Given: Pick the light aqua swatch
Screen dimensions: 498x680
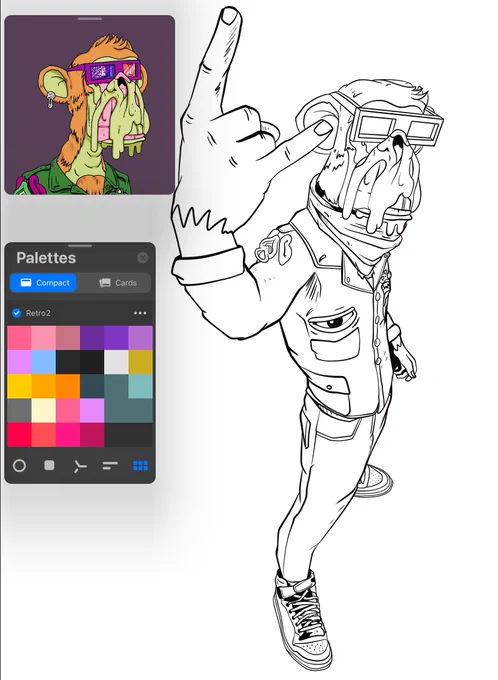Looking at the screenshot, I should click(141, 386).
